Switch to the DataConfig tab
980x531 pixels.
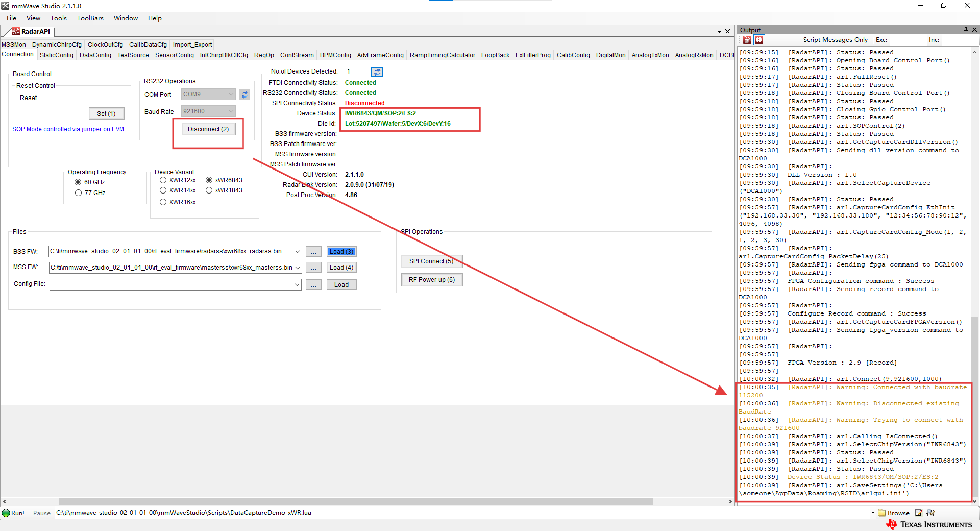(95, 55)
